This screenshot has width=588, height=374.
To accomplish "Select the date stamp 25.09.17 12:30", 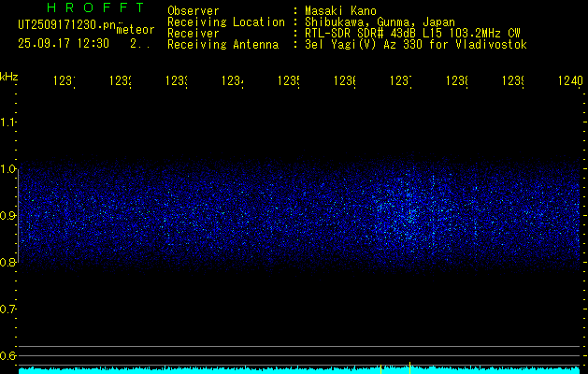I will coord(64,44).
